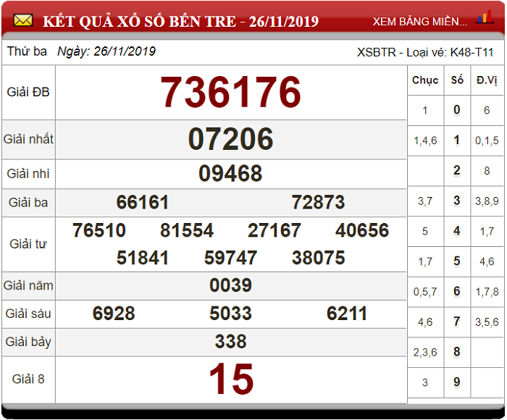Screen dimensions: 507x420
Task: Click fourth prize number 59747
Action: (x=231, y=258)
